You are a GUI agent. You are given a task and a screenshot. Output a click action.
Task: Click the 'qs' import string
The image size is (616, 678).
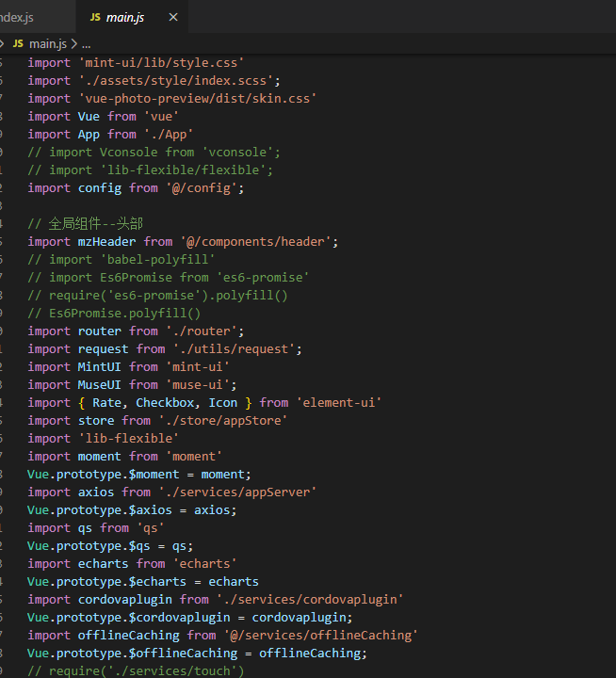[x=151, y=528]
